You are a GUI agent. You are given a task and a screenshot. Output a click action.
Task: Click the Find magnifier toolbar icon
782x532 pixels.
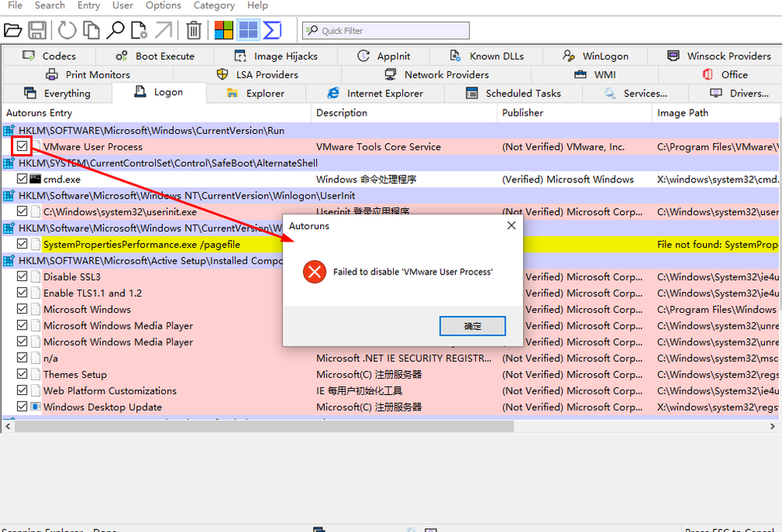[x=115, y=31]
